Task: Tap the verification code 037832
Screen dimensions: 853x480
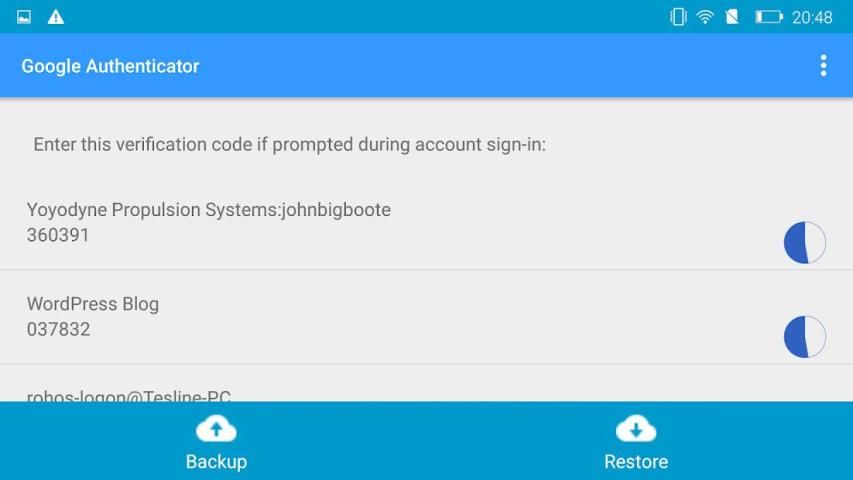Action: [x=58, y=329]
